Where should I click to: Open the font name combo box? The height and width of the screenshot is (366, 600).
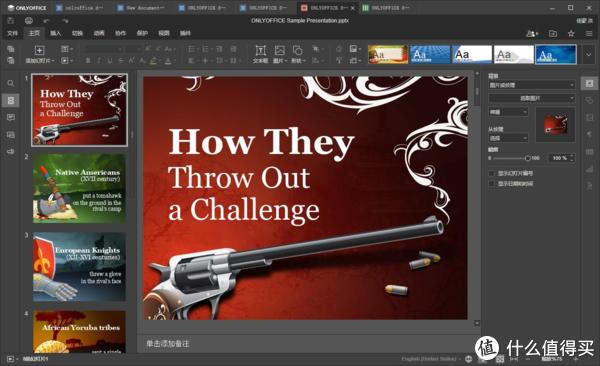(103, 49)
